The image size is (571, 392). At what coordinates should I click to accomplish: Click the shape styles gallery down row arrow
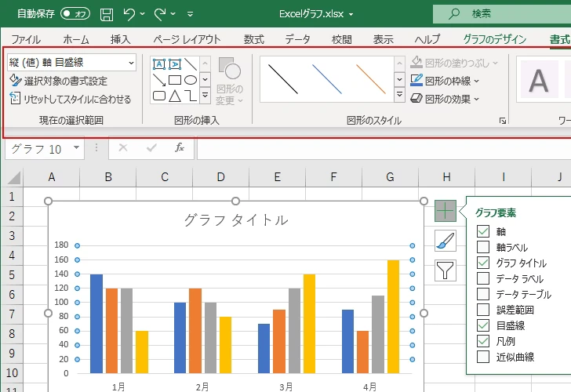point(399,79)
